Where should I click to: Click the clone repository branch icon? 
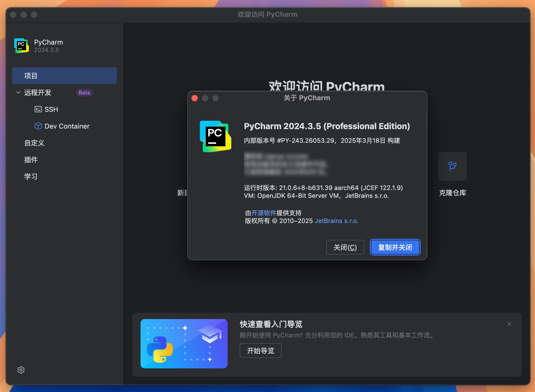pos(452,166)
